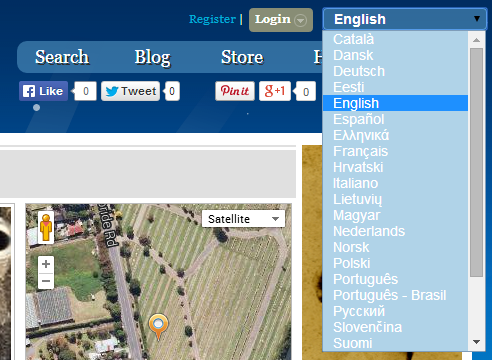Click the language list scrollbar down arrow
The image size is (492, 360).
477,342
